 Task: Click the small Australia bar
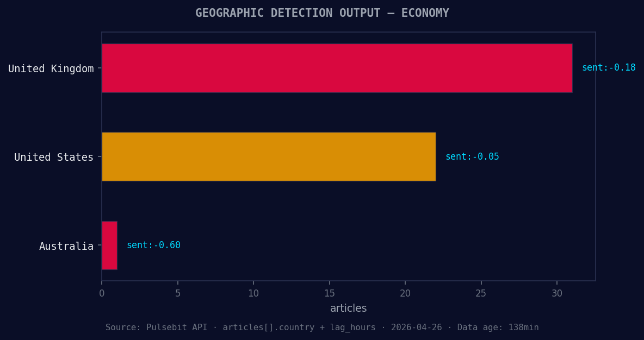pos(109,245)
